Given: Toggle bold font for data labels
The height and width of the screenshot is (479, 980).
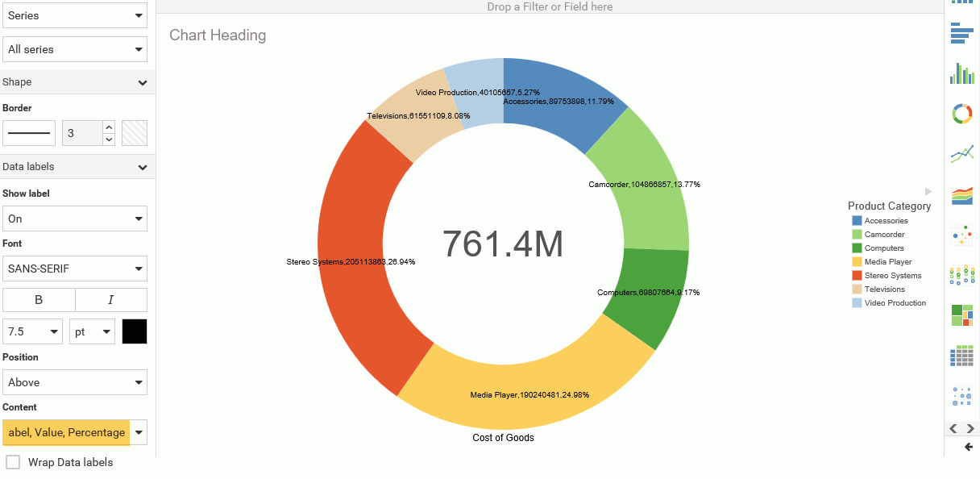Looking at the screenshot, I should [x=39, y=300].
